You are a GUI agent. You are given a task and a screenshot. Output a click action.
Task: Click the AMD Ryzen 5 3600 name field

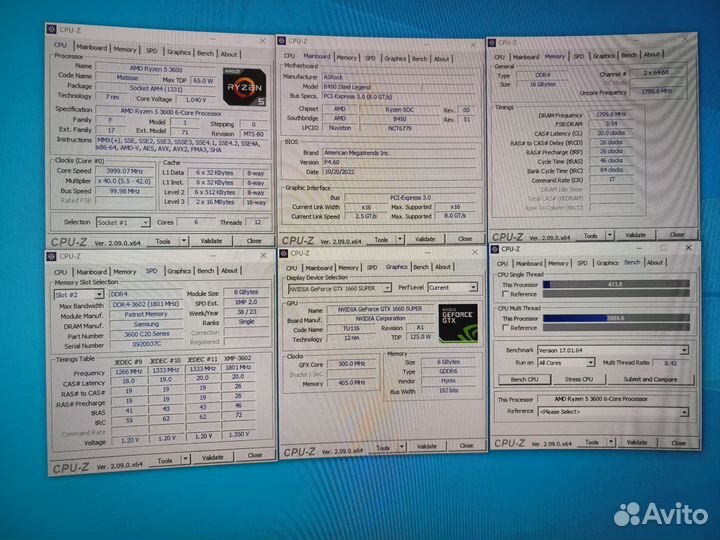tap(156, 69)
